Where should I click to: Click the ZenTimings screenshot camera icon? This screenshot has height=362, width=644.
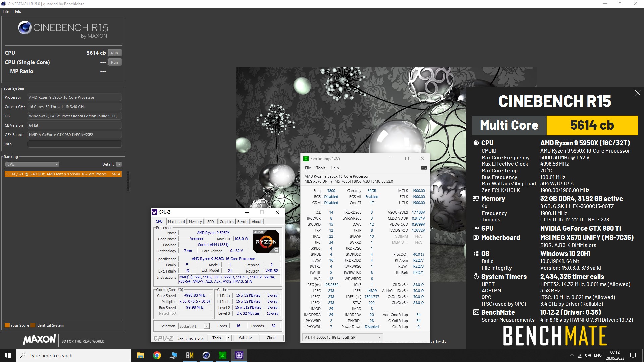tap(424, 168)
